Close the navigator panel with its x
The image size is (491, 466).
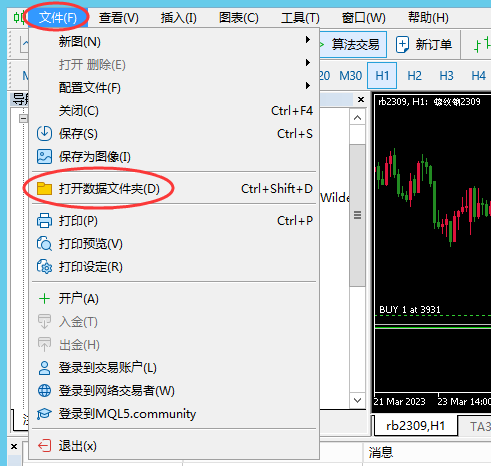point(361,99)
